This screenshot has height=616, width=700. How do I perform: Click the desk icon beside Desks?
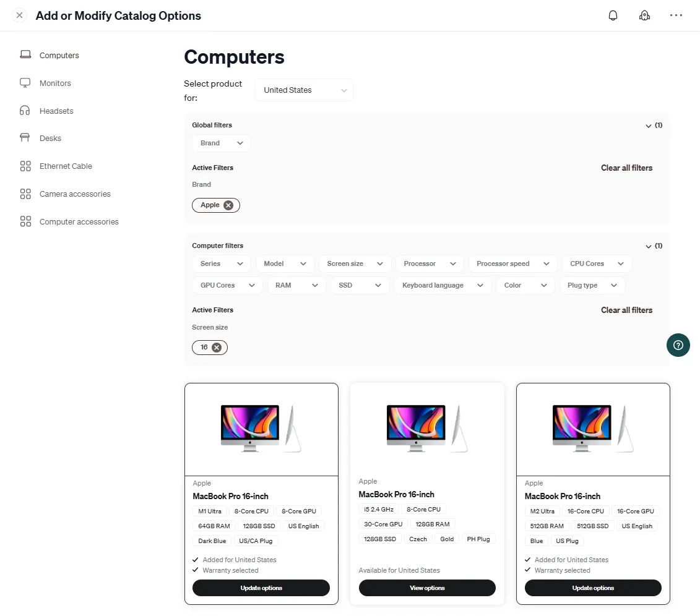click(25, 137)
